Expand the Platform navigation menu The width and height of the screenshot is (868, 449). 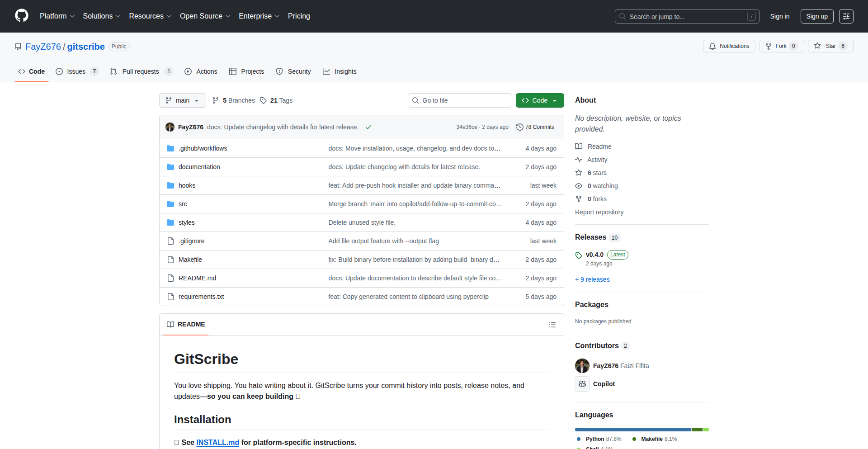pyautogui.click(x=57, y=16)
